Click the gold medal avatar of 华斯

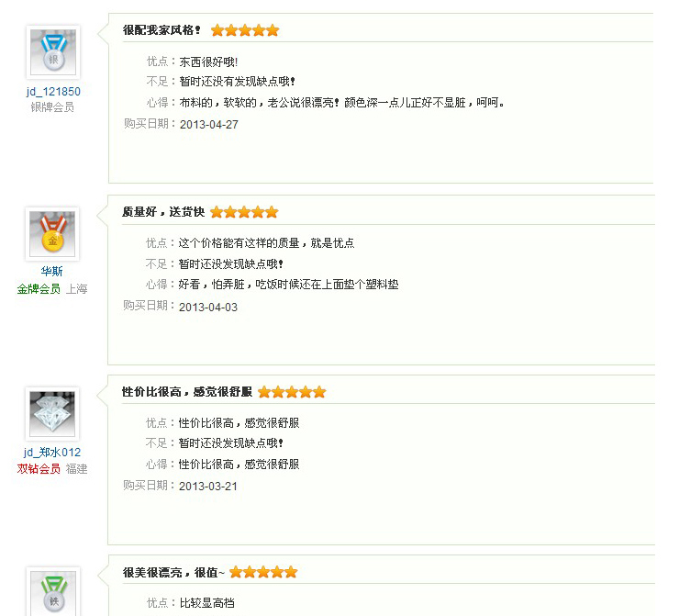pos(52,233)
